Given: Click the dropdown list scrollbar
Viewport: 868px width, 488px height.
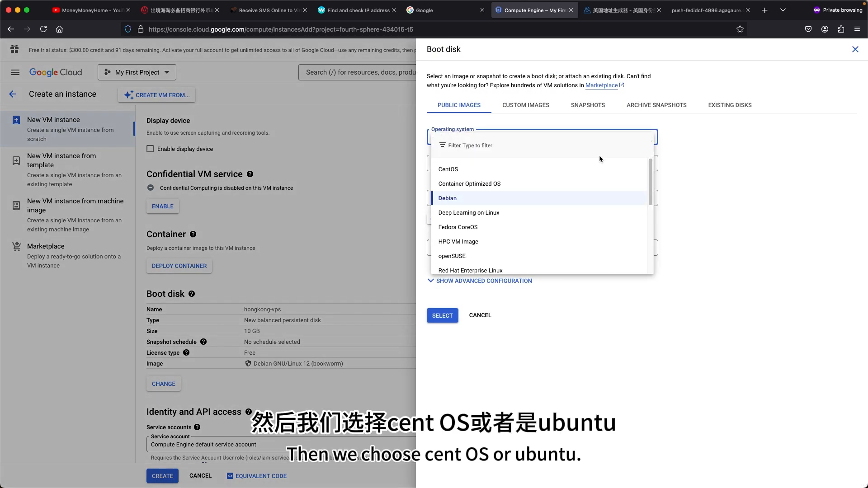Looking at the screenshot, I should (x=650, y=182).
